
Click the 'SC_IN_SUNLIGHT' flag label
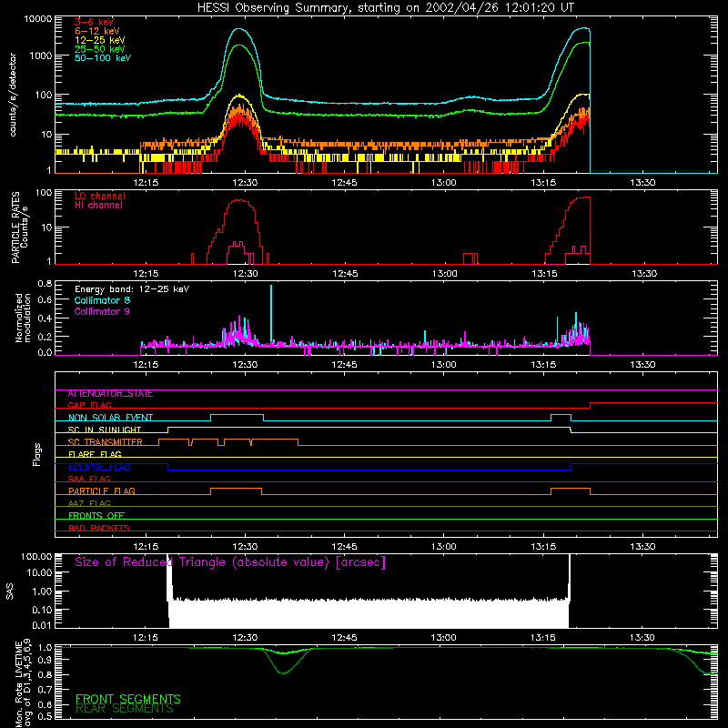[x=105, y=430]
